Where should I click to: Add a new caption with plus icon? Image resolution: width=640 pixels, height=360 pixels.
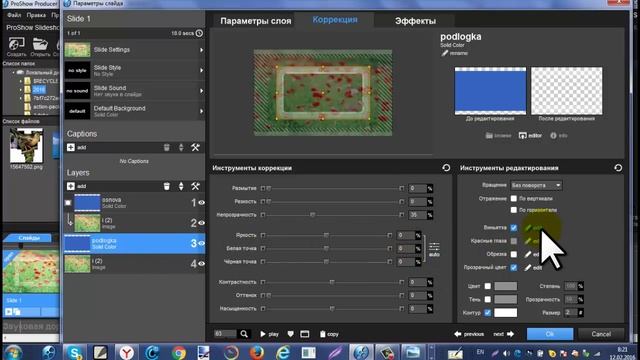tap(71, 147)
